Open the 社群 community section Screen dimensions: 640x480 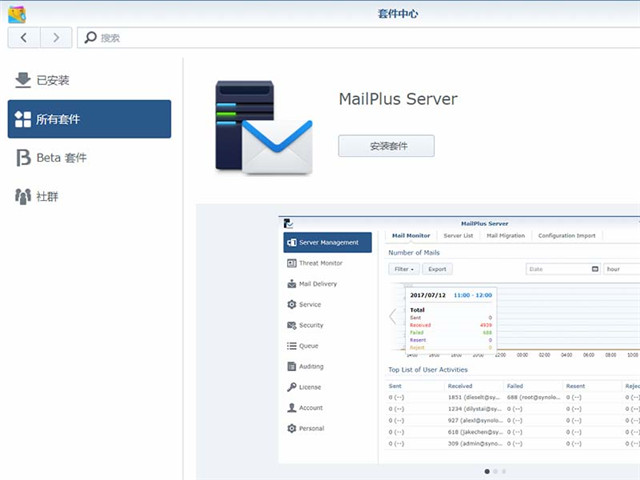[x=89, y=196]
